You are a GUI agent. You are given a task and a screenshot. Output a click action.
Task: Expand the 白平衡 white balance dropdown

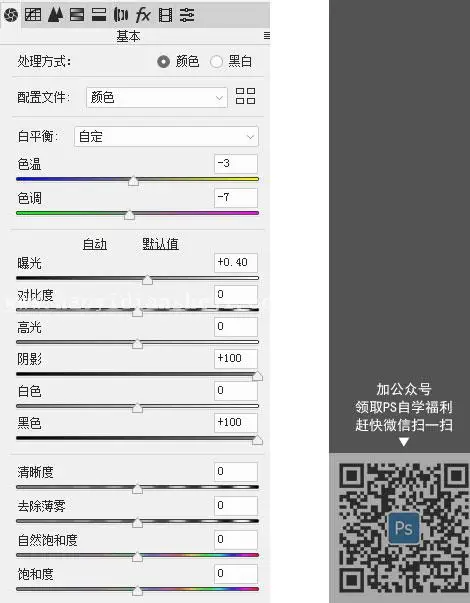166,137
